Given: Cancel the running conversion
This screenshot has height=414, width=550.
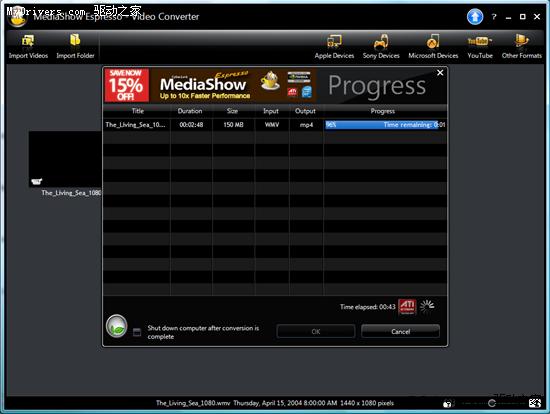Looking at the screenshot, I should 400,332.
